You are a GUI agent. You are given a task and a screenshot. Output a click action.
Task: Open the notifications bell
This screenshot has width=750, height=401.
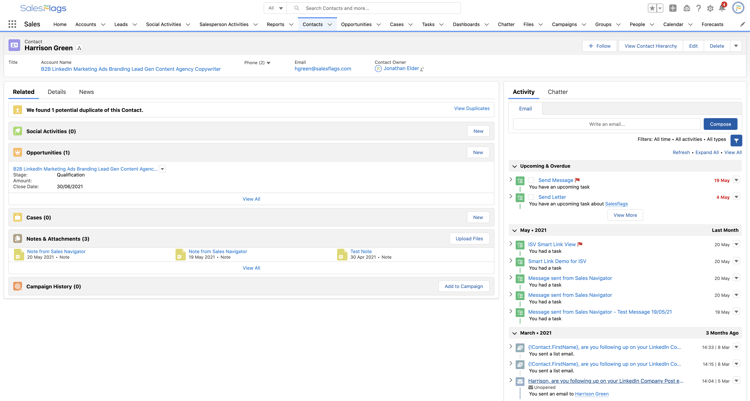722,8
